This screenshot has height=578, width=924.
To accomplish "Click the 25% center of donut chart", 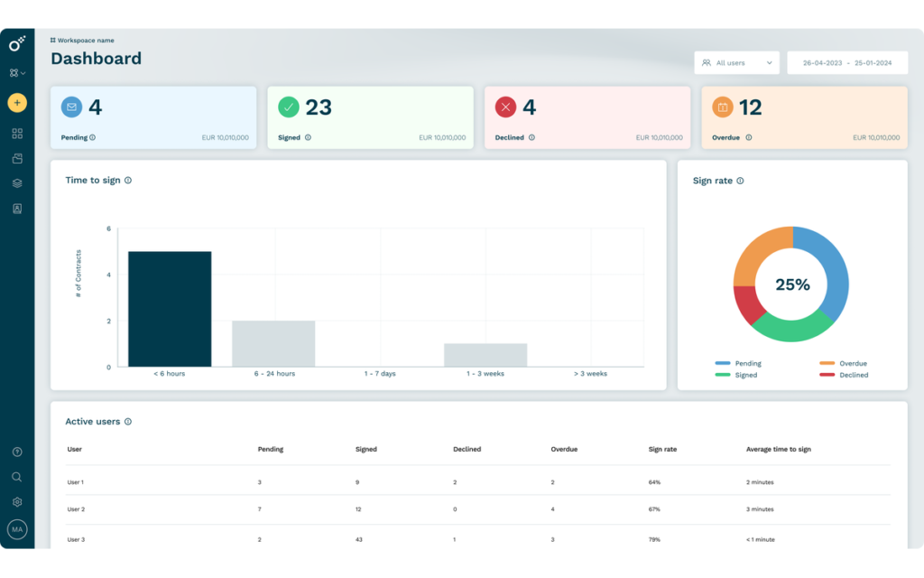I will [x=792, y=284].
